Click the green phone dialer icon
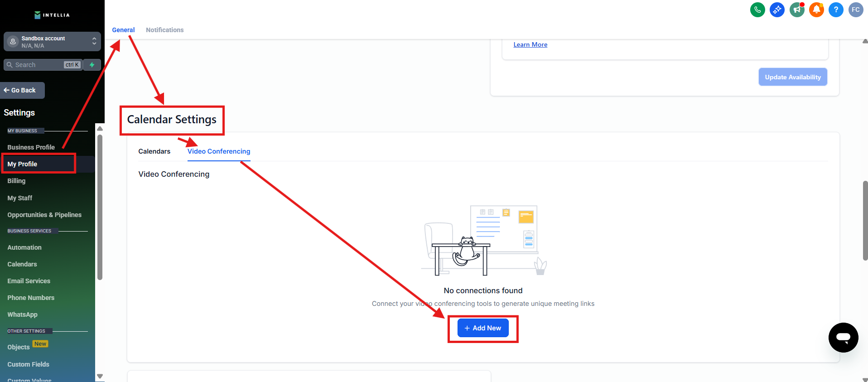Image resolution: width=868 pixels, height=382 pixels. click(757, 10)
